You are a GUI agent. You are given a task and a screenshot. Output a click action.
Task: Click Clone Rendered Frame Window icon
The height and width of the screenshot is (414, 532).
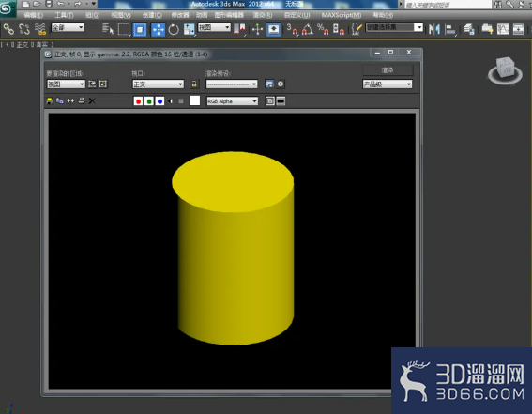point(70,100)
